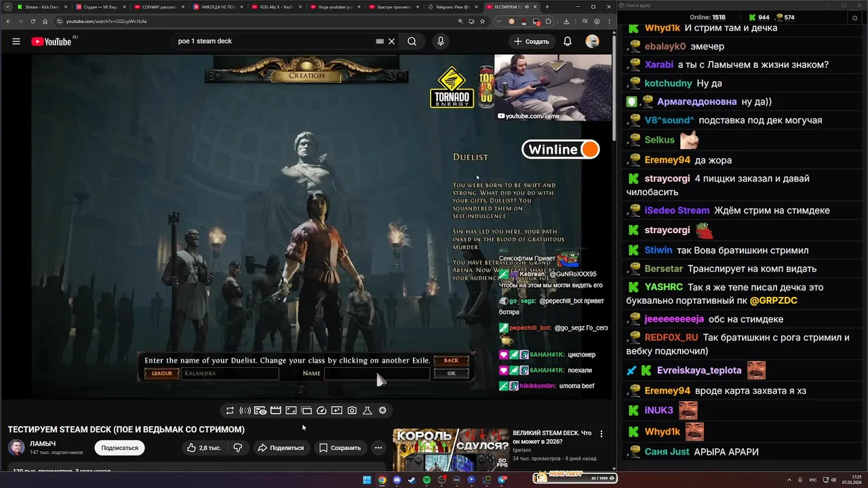868x488 pixels.
Task: Open video filters sparkle icon
Action: [337, 410]
